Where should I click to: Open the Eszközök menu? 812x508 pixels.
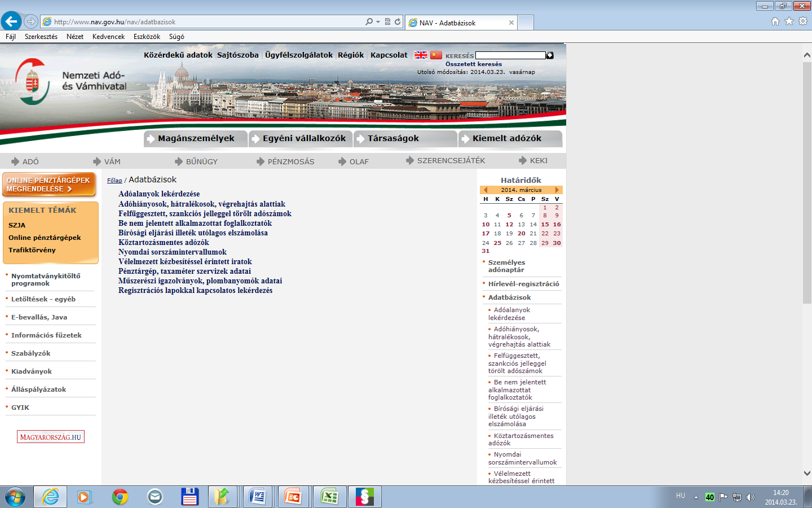[147, 37]
